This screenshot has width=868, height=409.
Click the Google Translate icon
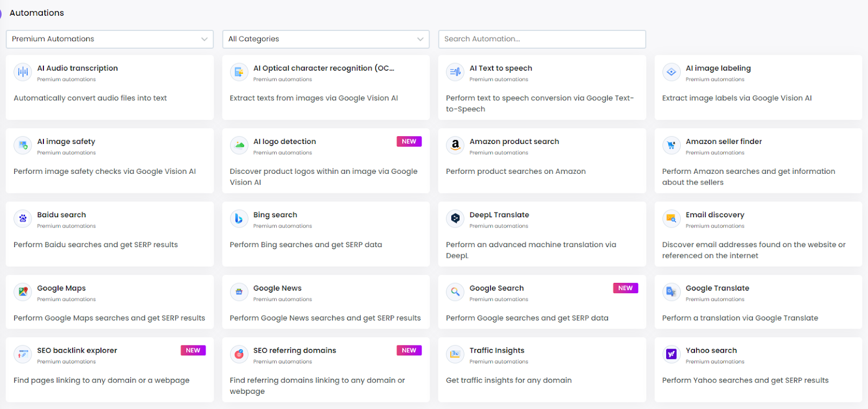[x=671, y=292]
